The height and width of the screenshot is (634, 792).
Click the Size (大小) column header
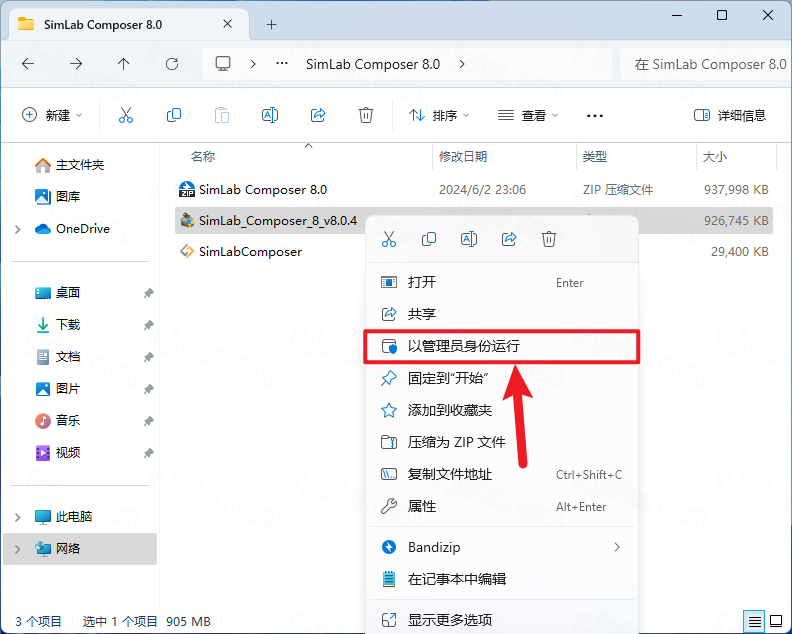tap(715, 157)
